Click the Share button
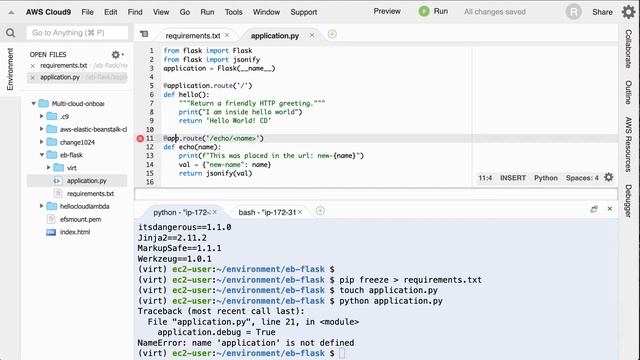Image resolution: width=640 pixels, height=360 pixels. pyautogui.click(x=602, y=12)
